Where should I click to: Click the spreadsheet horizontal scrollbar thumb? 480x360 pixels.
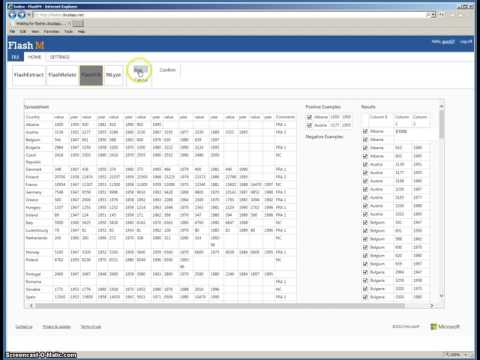pyautogui.click(x=220, y=306)
